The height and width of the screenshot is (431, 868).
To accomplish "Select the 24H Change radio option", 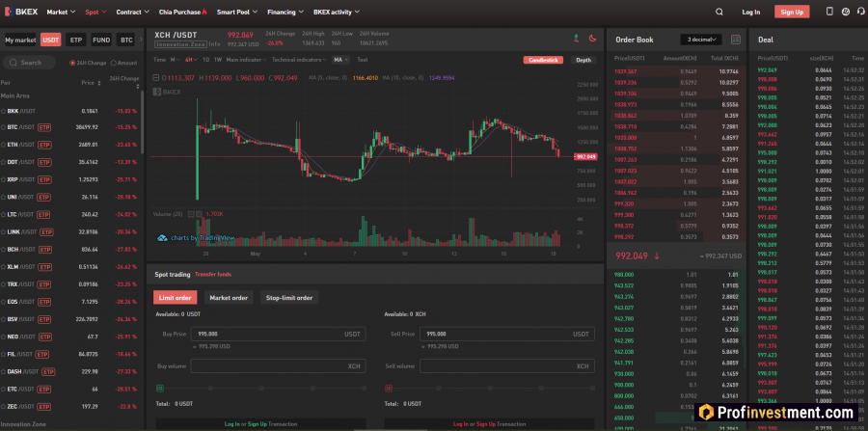I will pyautogui.click(x=72, y=63).
